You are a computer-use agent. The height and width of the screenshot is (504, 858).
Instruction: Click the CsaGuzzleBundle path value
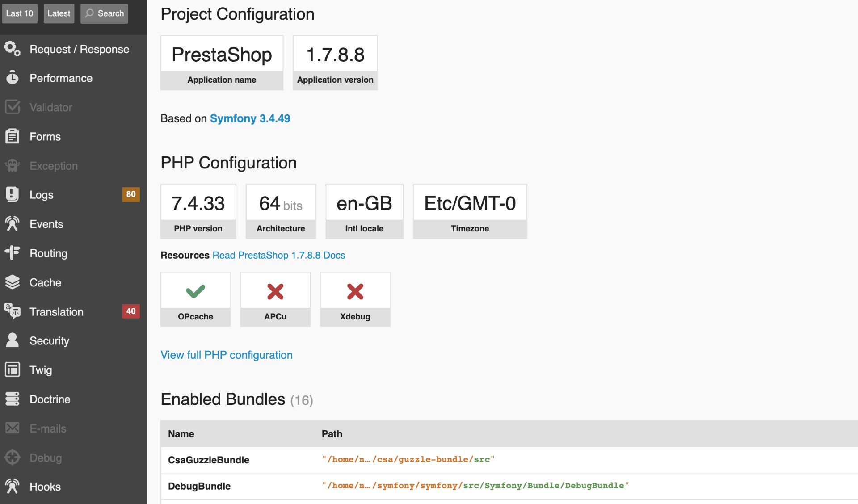(x=408, y=459)
